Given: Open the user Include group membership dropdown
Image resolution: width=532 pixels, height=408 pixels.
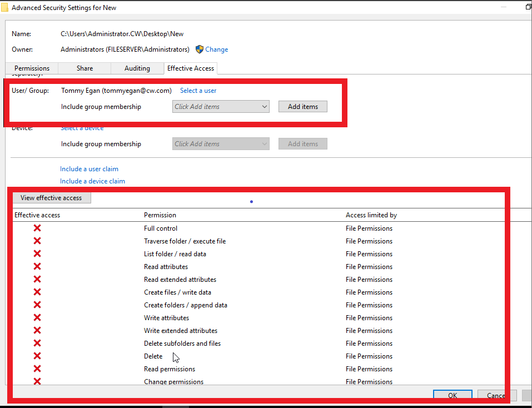Looking at the screenshot, I should 221,107.
